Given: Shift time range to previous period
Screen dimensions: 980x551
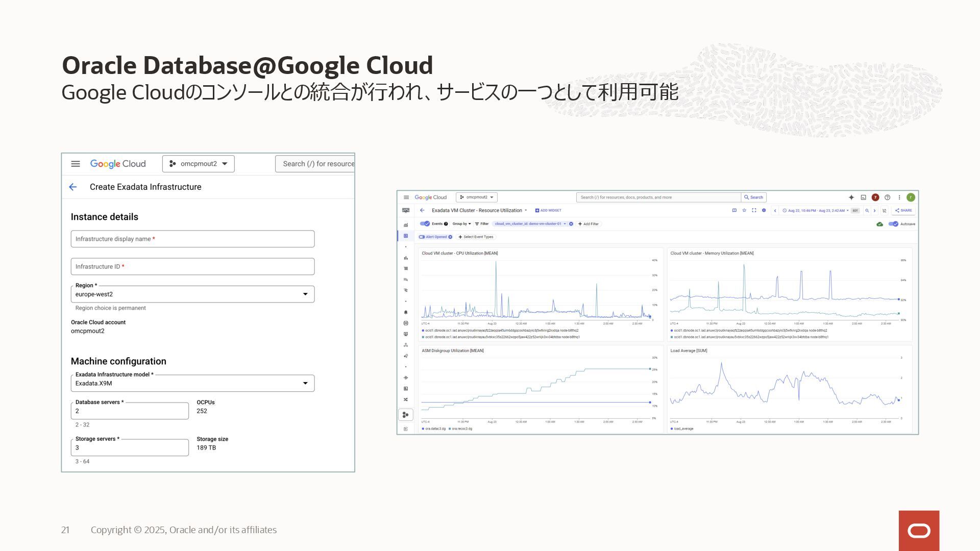Looking at the screenshot, I should click(x=775, y=211).
